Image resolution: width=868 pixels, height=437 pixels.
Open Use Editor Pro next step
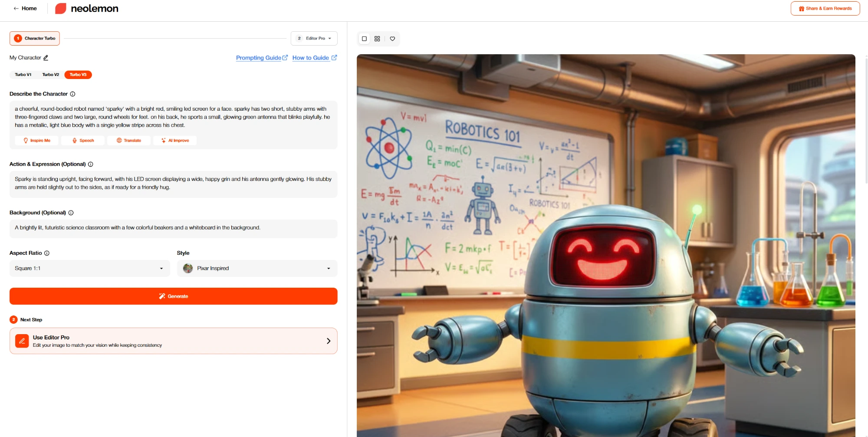pos(174,341)
